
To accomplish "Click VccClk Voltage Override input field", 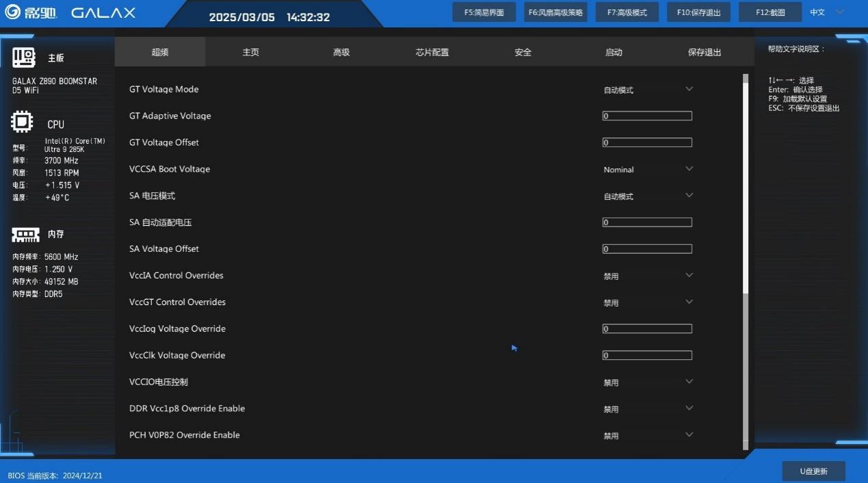I will click(x=647, y=356).
